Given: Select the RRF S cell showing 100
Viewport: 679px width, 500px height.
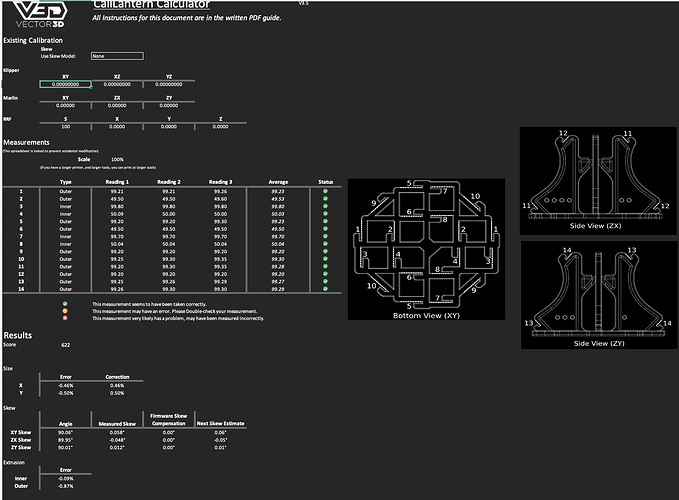Looking at the screenshot, I should (x=65, y=126).
